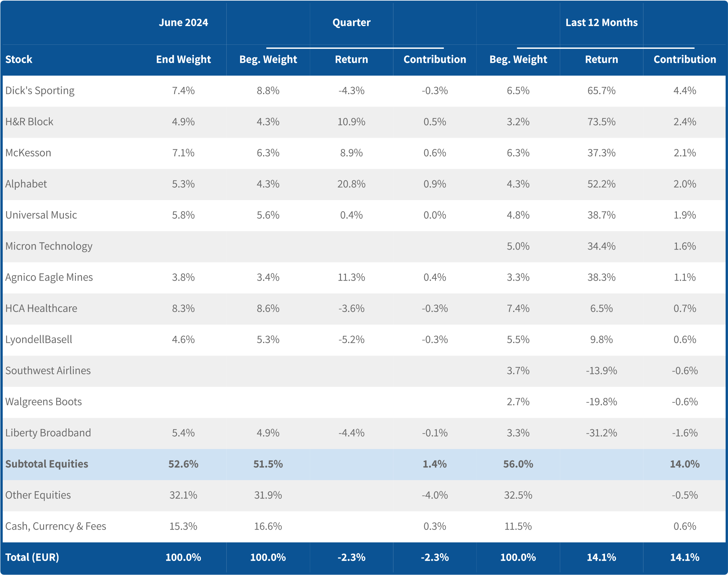Click Liberty Broadband's -31.2% return cell
Viewport: 728px width, 575px height.
point(601,433)
